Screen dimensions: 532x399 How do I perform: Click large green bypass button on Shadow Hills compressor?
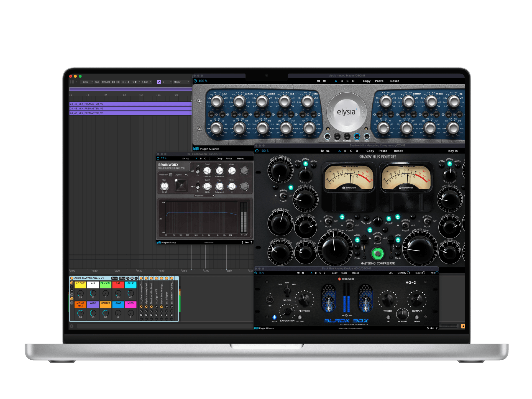[x=377, y=253]
